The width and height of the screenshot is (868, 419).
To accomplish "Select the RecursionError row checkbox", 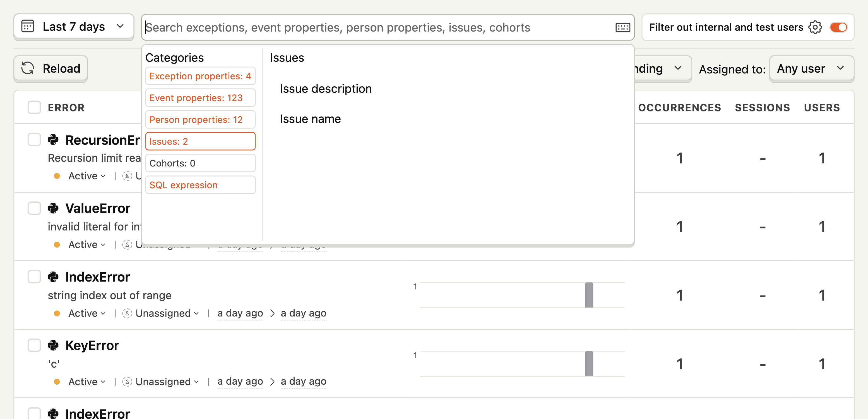I will coord(34,139).
